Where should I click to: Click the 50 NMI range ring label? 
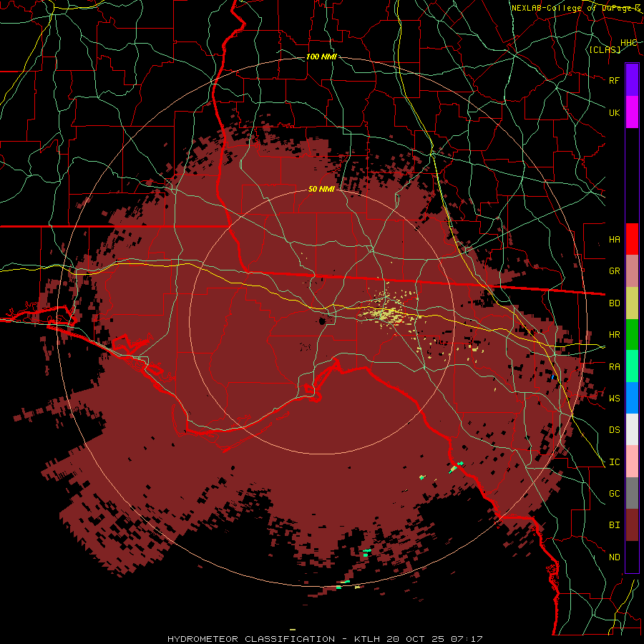coord(321,189)
